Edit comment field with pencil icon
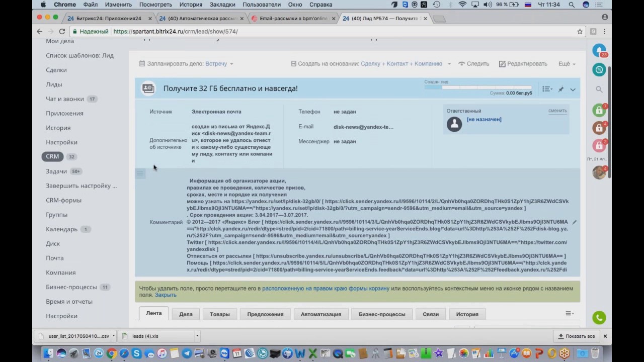The width and height of the screenshot is (644, 362). point(574,222)
